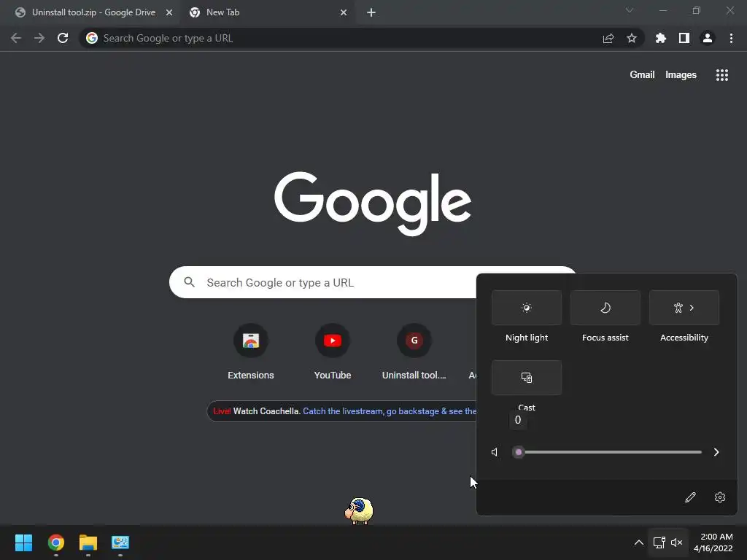The height and width of the screenshot is (560, 747).
Task: Open the Images link
Action: pyautogui.click(x=681, y=75)
